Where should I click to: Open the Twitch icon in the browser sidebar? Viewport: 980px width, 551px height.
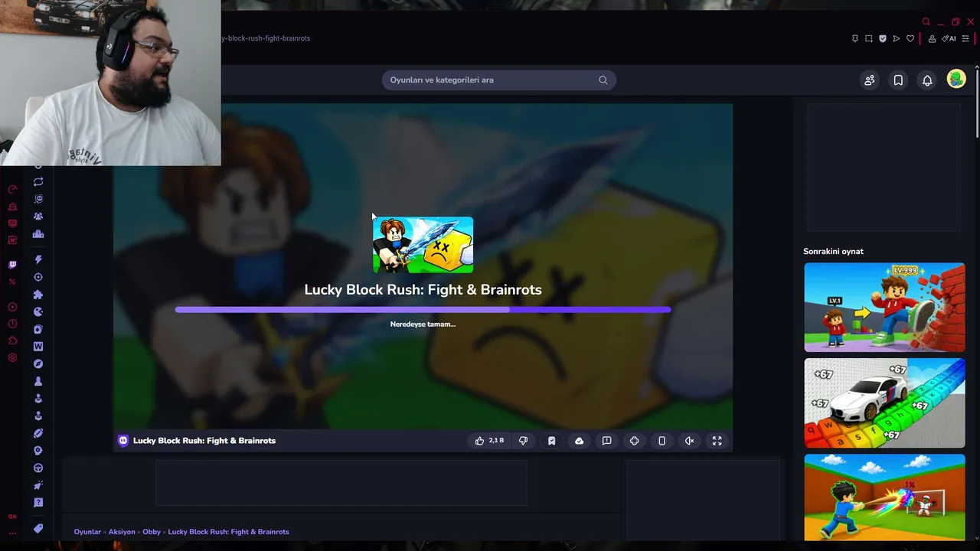[x=12, y=265]
